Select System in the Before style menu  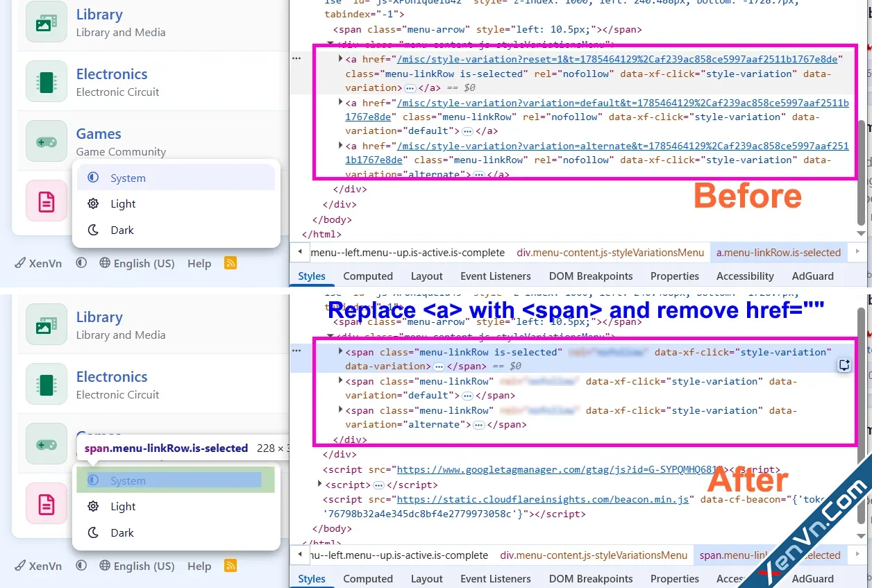(176, 178)
